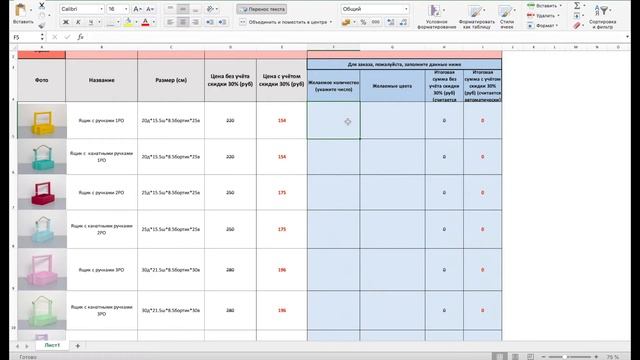Click the 75% zoom level

pos(613,357)
